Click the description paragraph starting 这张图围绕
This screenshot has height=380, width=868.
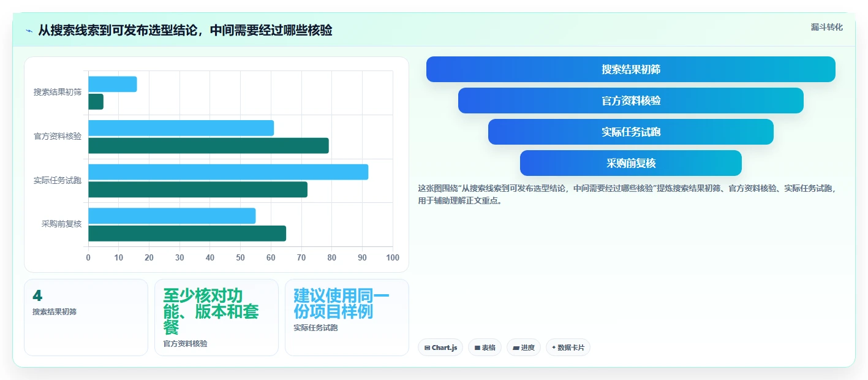(627, 194)
